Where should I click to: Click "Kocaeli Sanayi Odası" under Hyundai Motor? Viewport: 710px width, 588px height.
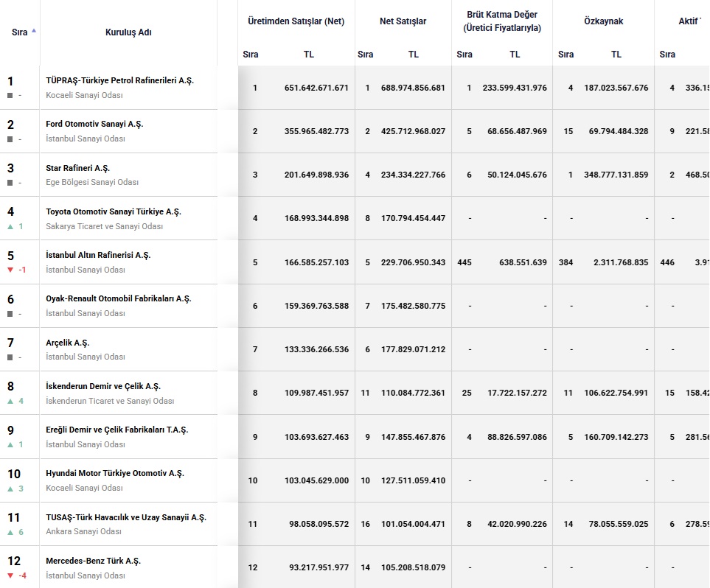[x=84, y=488]
